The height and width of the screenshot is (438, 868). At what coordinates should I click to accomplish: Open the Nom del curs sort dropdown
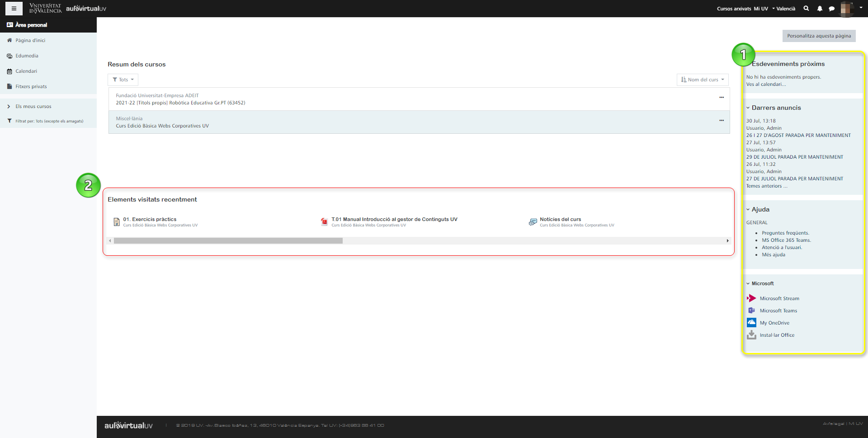click(x=703, y=80)
